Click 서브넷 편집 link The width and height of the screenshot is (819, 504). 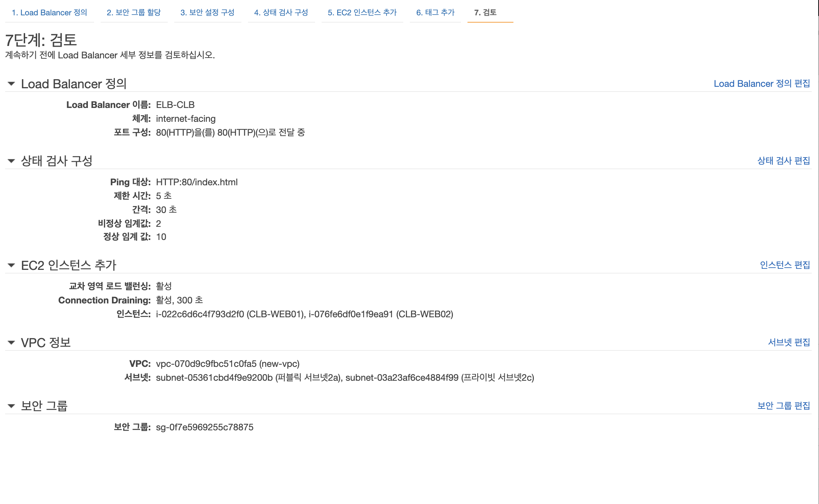[x=788, y=342]
